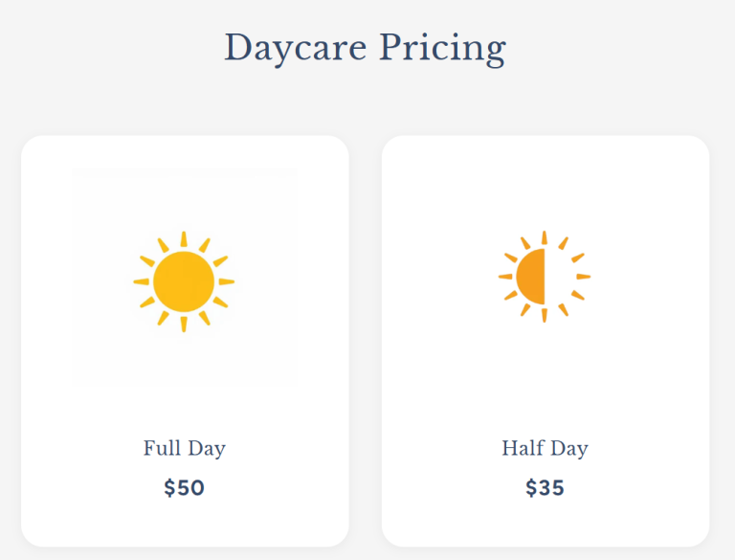Click the leftmost ray of the full sun
This screenshot has width=735, height=560.
click(141, 282)
